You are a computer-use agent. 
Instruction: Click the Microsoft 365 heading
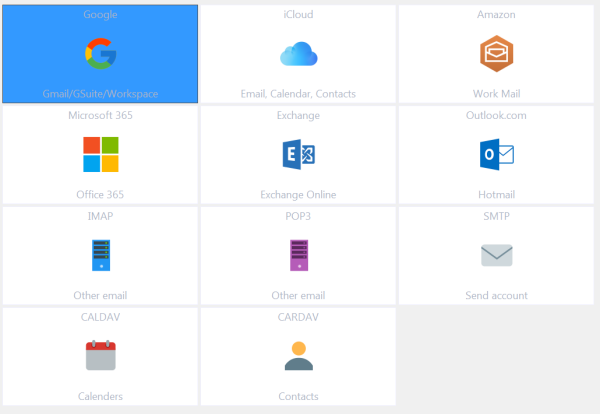tap(100, 115)
